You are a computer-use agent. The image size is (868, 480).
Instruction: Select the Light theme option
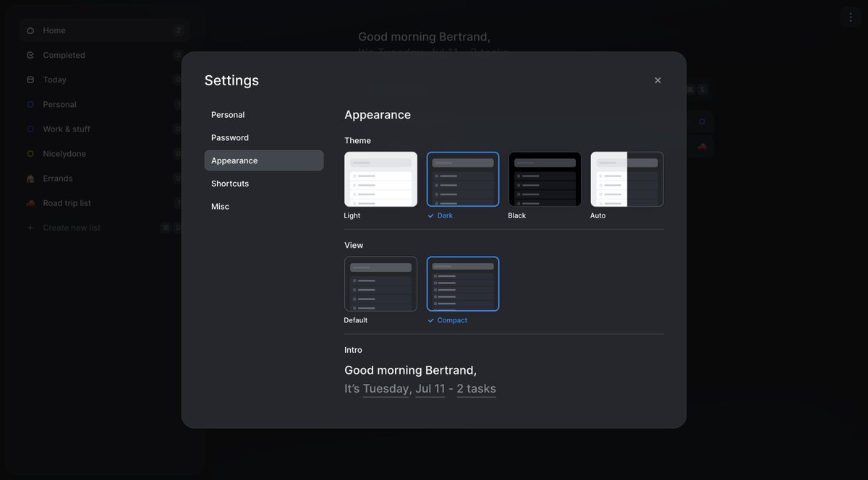380,179
